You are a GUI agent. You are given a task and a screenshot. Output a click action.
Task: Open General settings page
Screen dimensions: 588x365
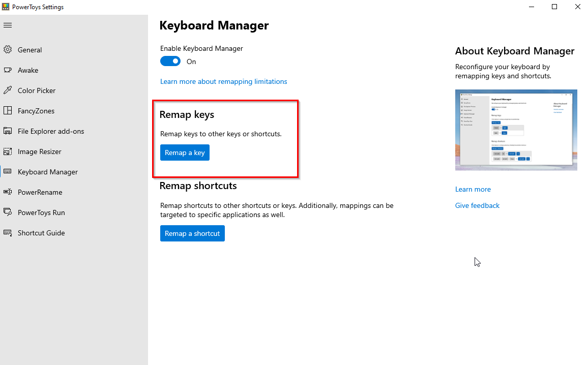74,50
